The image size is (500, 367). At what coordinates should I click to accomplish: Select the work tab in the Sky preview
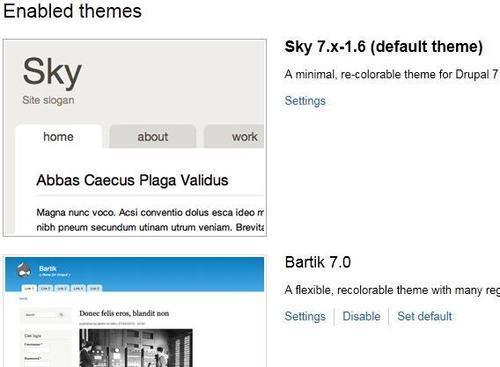click(234, 136)
